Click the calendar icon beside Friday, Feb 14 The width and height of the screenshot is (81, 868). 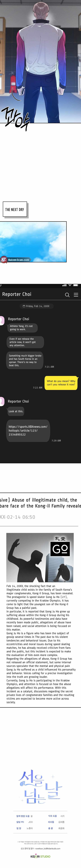(24, 306)
